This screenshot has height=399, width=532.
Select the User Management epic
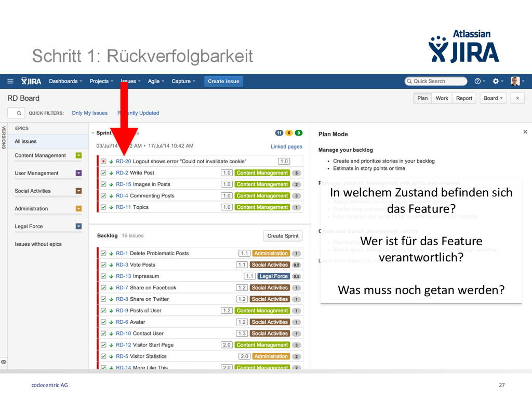(x=36, y=173)
